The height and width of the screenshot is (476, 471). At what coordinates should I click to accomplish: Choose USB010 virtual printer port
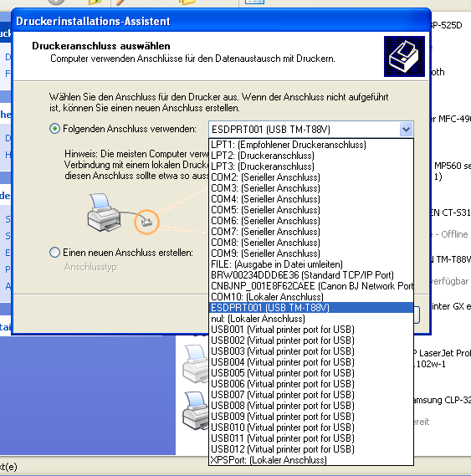tap(311, 427)
